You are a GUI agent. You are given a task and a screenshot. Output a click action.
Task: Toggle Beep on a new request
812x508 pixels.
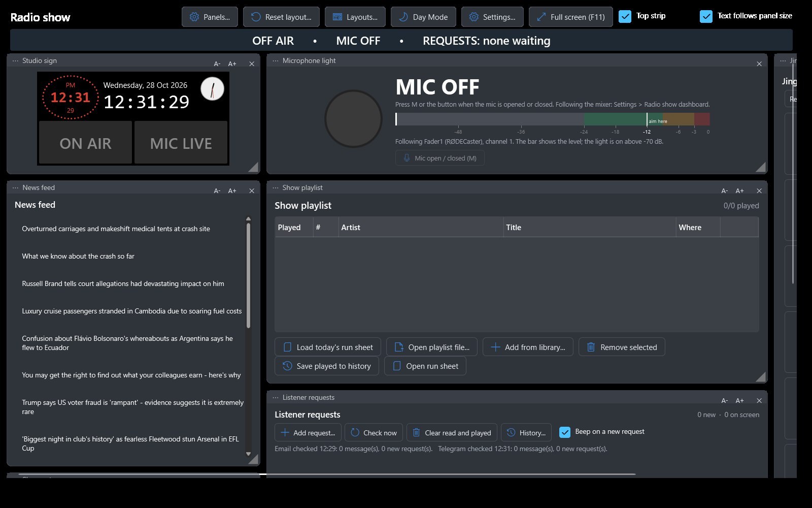pyautogui.click(x=565, y=432)
